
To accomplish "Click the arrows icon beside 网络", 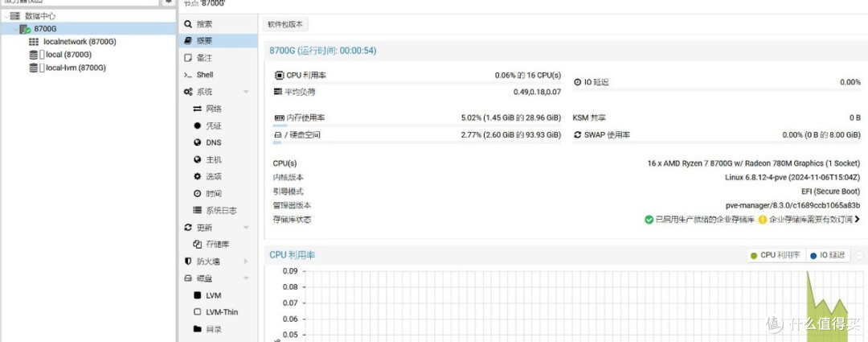I will 197,109.
